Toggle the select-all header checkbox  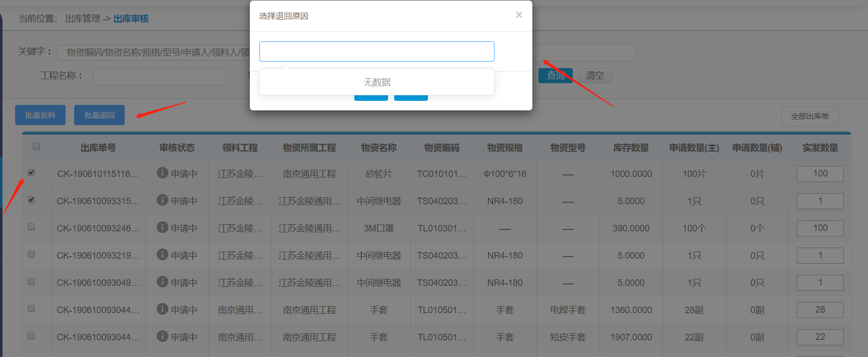[36, 146]
